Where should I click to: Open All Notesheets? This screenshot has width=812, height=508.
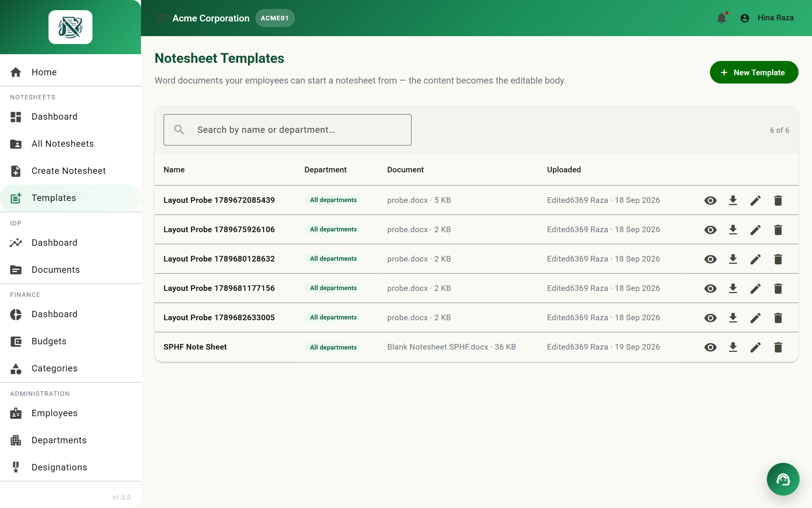click(x=70, y=144)
